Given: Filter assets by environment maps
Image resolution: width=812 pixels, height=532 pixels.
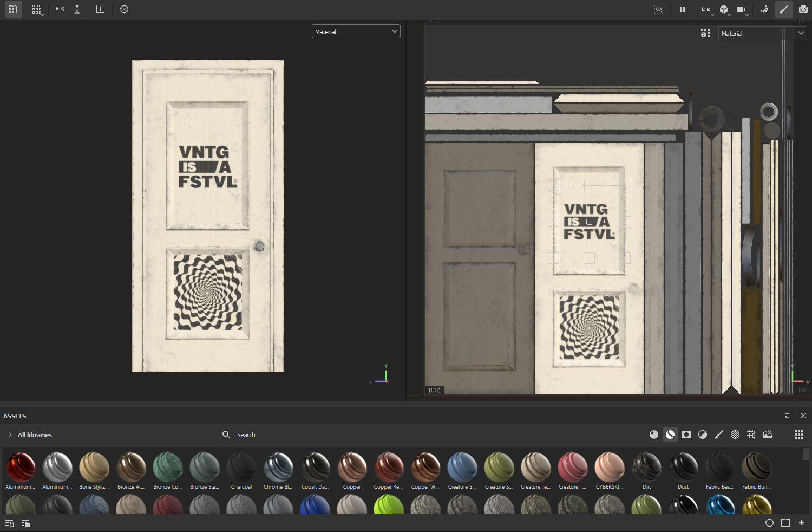Looking at the screenshot, I should click(768, 434).
